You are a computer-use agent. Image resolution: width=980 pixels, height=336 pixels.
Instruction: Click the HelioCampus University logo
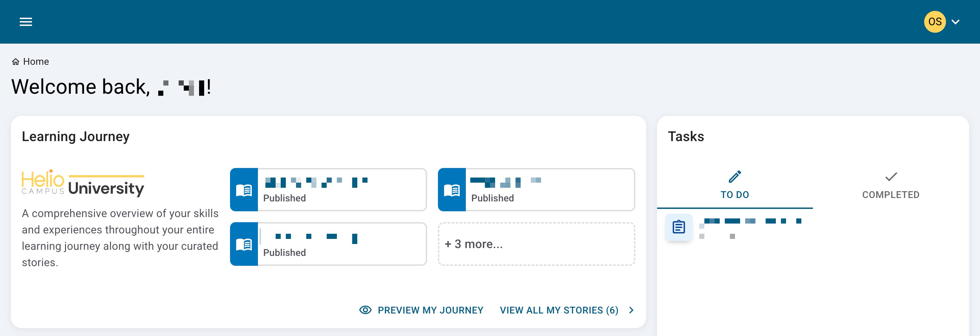83,183
